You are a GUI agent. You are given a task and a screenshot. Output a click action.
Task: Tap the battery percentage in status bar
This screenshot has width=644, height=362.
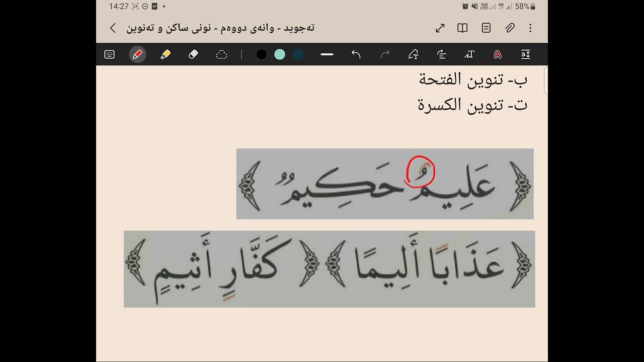(x=522, y=7)
